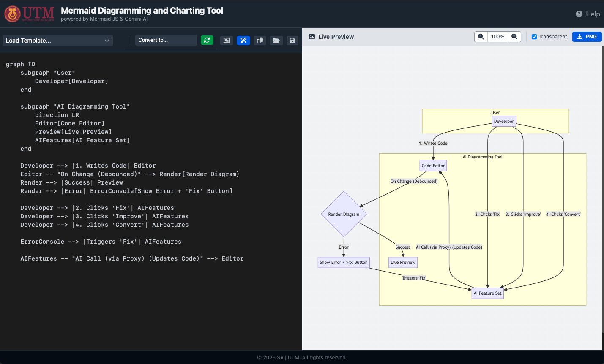Click inside the Mermaid code editor
The width and height of the screenshot is (604, 364).
150,296
